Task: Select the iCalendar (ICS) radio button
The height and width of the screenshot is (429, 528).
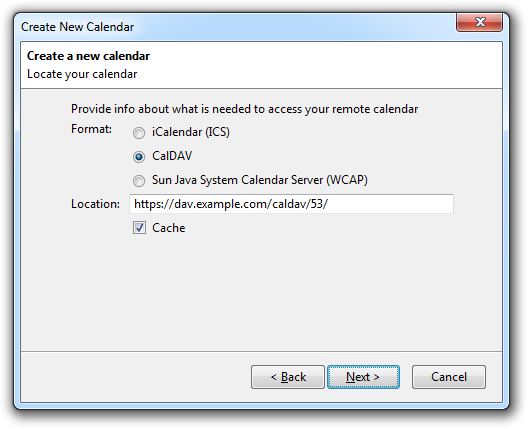Action: [x=139, y=133]
